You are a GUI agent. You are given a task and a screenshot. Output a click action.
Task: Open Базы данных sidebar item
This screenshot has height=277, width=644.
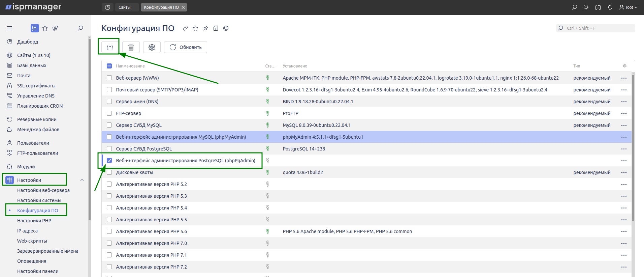coord(32,65)
